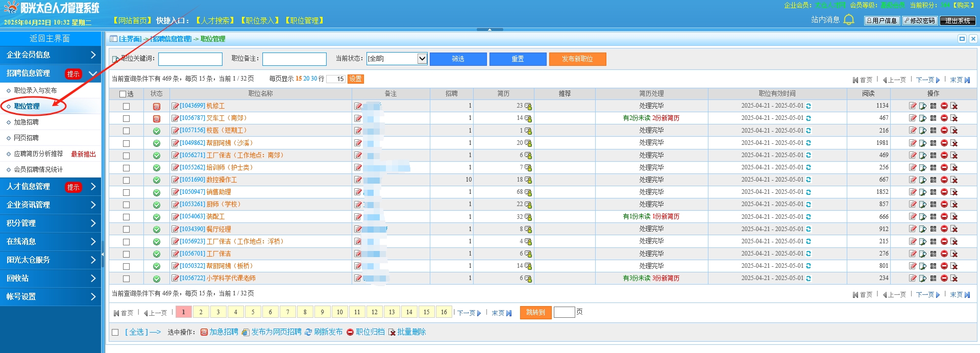Open 人才搜索 from the quick-access bar
The image size is (980, 353).
(215, 20)
